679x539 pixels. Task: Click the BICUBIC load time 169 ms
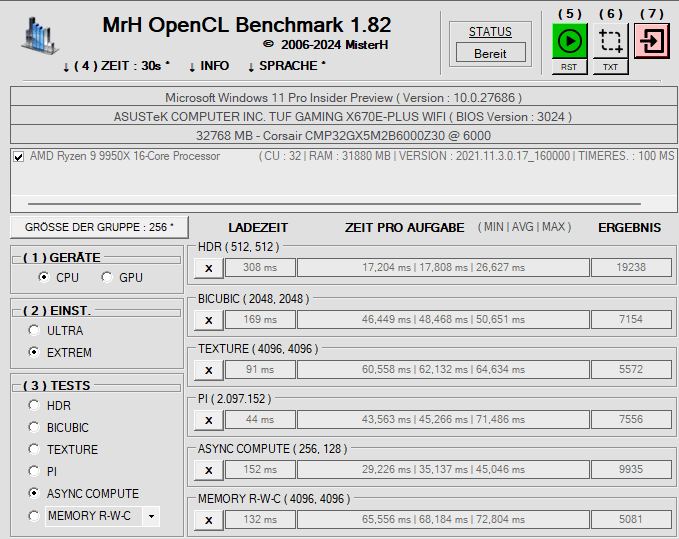260,320
